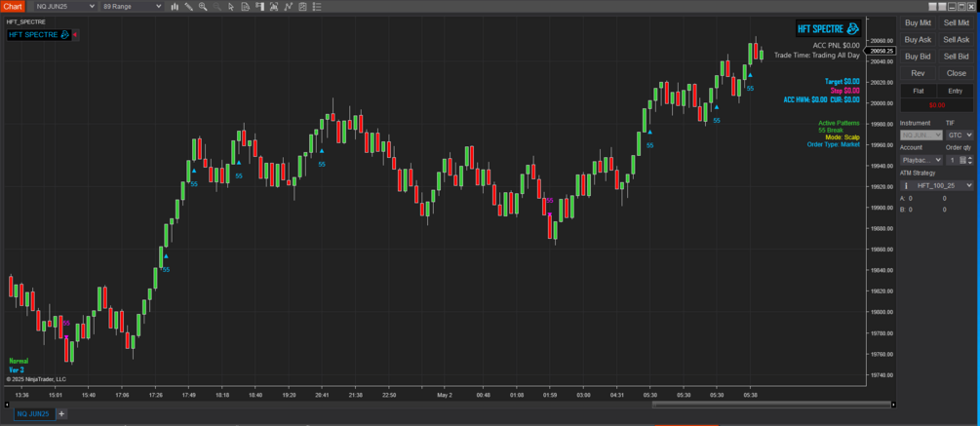The width and height of the screenshot is (980, 426).
Task: Open the chart bar style selector icon
Action: click(175, 6)
